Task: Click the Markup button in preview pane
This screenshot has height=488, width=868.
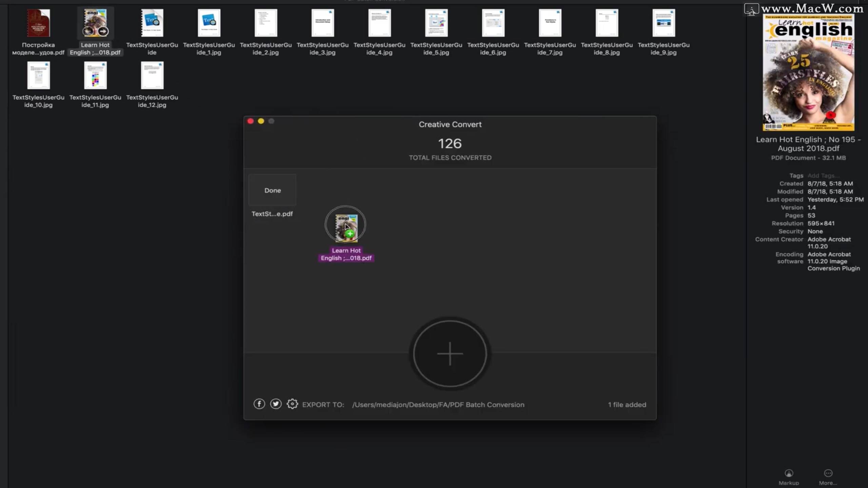Action: tap(789, 477)
